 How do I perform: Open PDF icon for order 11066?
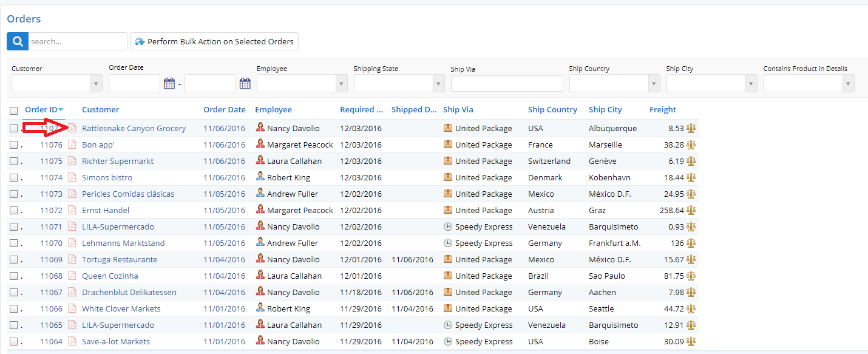pos(72,308)
